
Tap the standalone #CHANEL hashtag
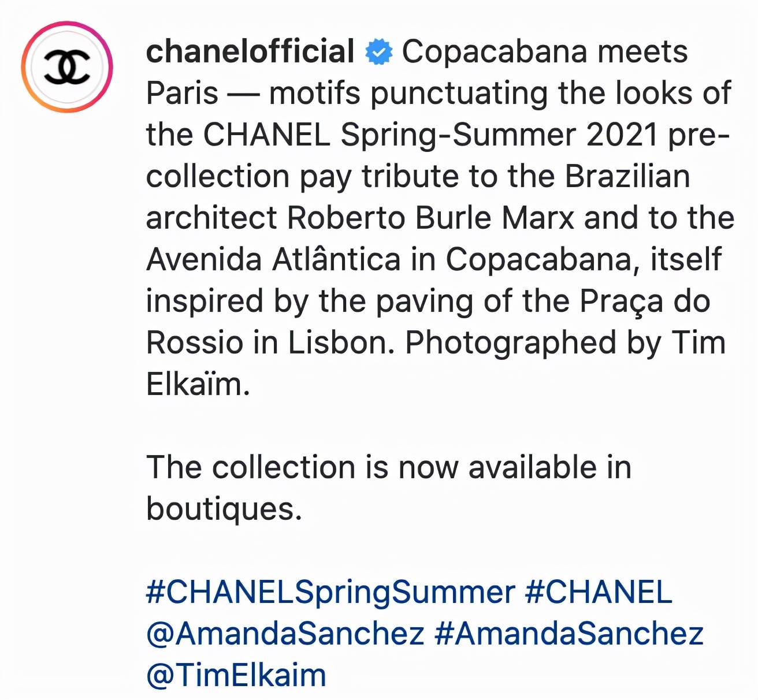[599, 593]
